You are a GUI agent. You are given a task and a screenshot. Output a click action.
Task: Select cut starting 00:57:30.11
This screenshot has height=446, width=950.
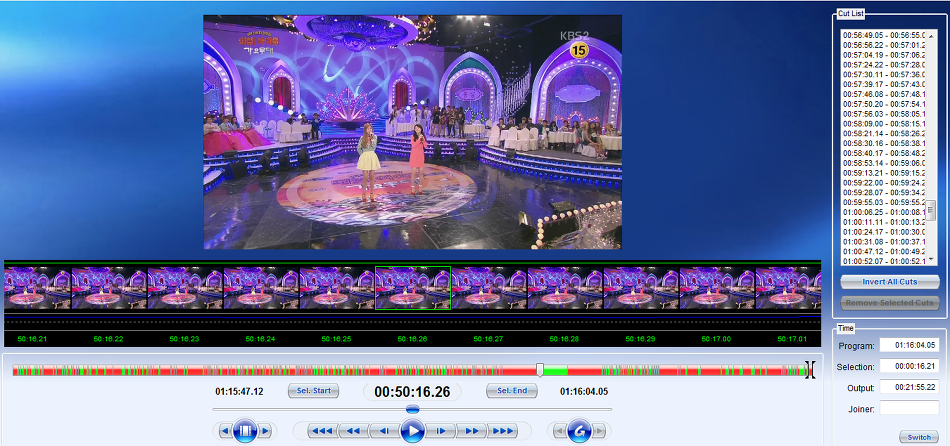point(883,74)
